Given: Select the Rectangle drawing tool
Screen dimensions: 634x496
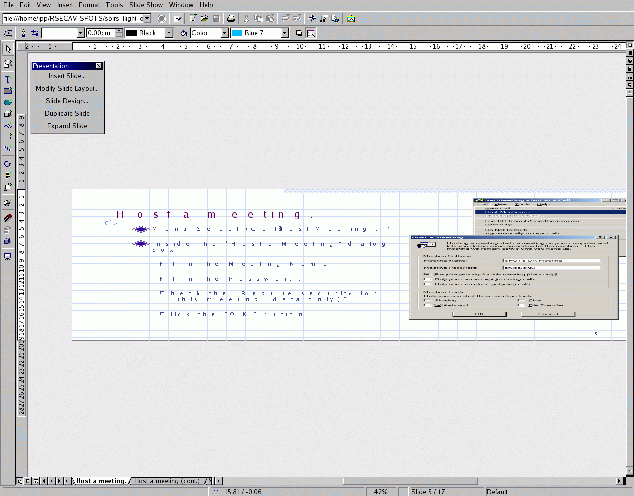Looking at the screenshot, I should [7, 90].
